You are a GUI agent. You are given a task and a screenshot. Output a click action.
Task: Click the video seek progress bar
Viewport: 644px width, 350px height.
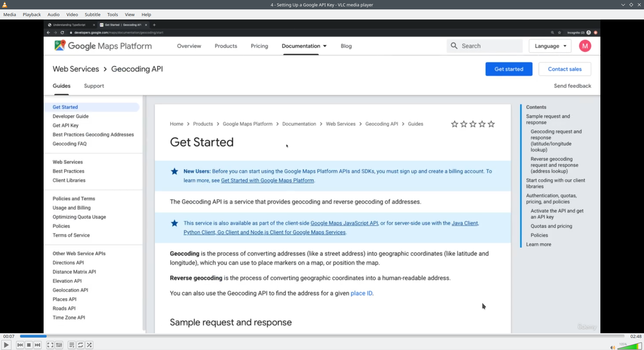point(322,336)
